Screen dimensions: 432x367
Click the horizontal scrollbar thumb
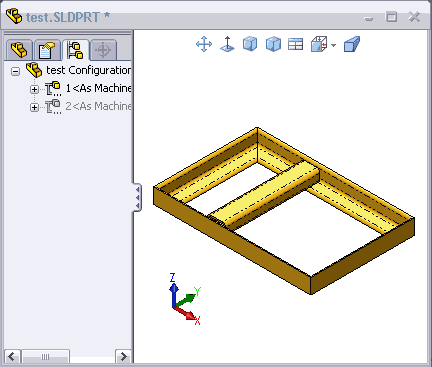click(45, 357)
